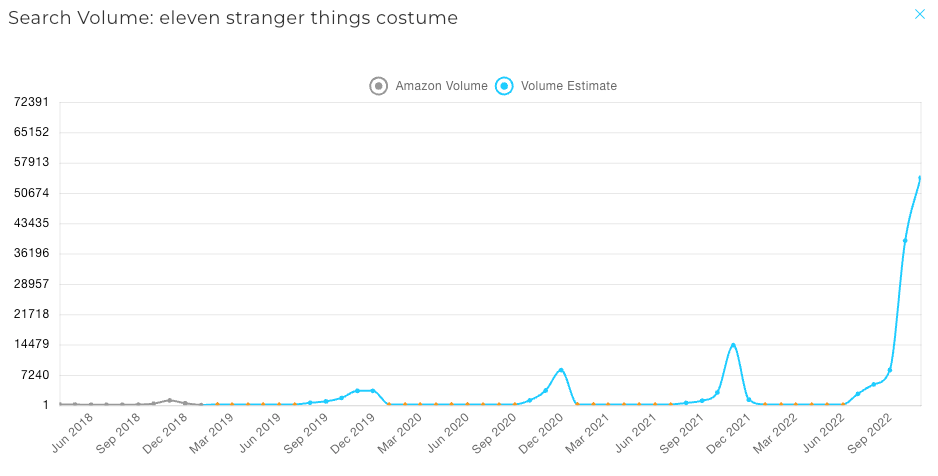Click the 36196 y-axis label
Screen dimensions: 938x476
pyautogui.click(x=31, y=253)
